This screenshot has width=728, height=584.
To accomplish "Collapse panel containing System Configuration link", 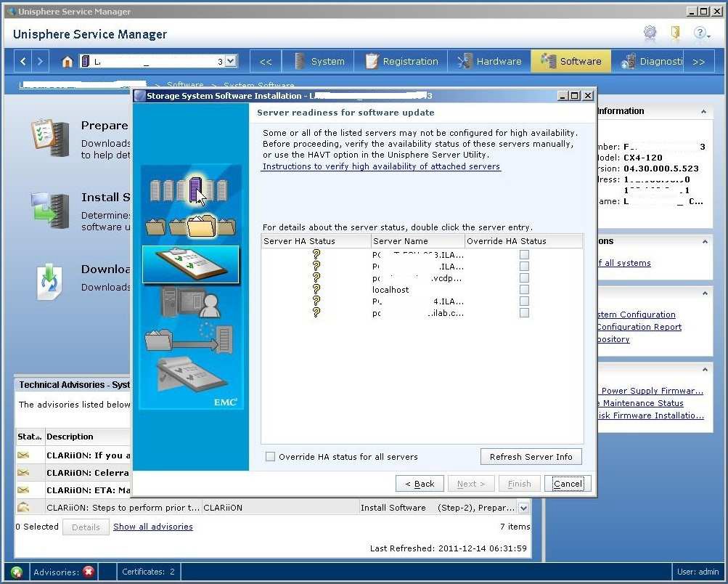I will click(x=705, y=293).
